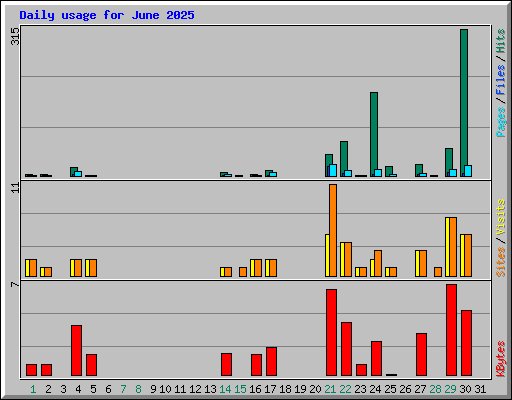Click the 315 axis maximum label
This screenshot has width=512, height=400.
point(15,36)
